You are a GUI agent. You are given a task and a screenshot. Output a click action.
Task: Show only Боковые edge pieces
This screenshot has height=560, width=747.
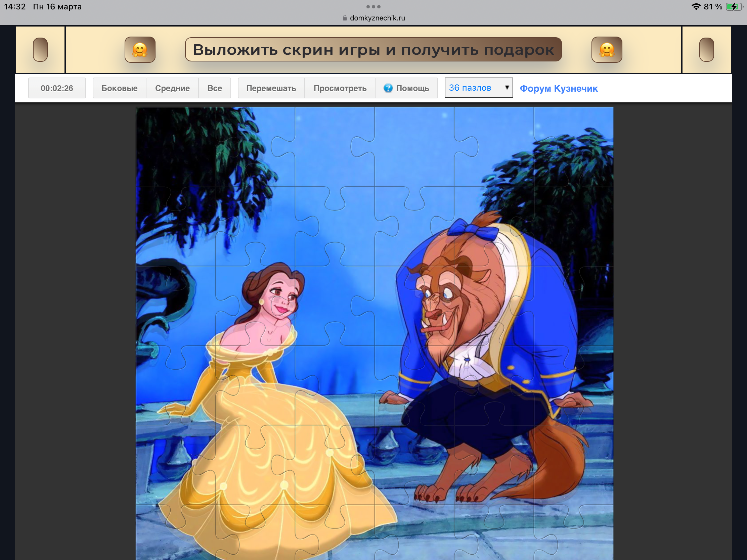pos(119,88)
